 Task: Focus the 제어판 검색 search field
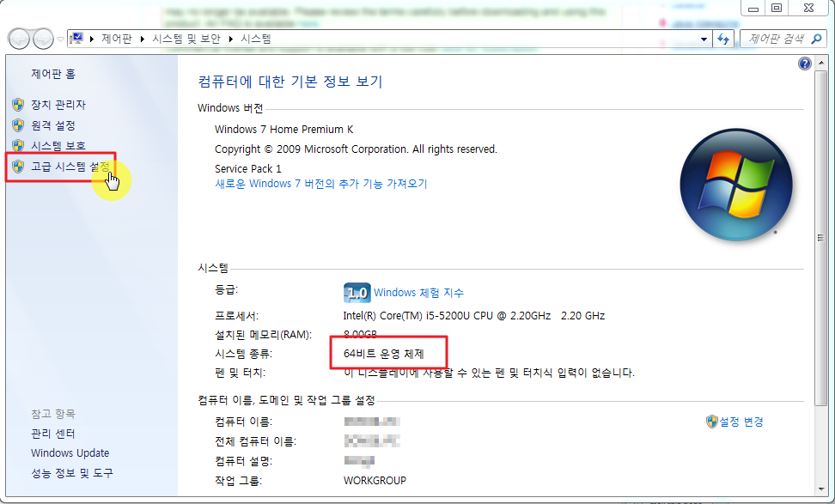click(777, 39)
